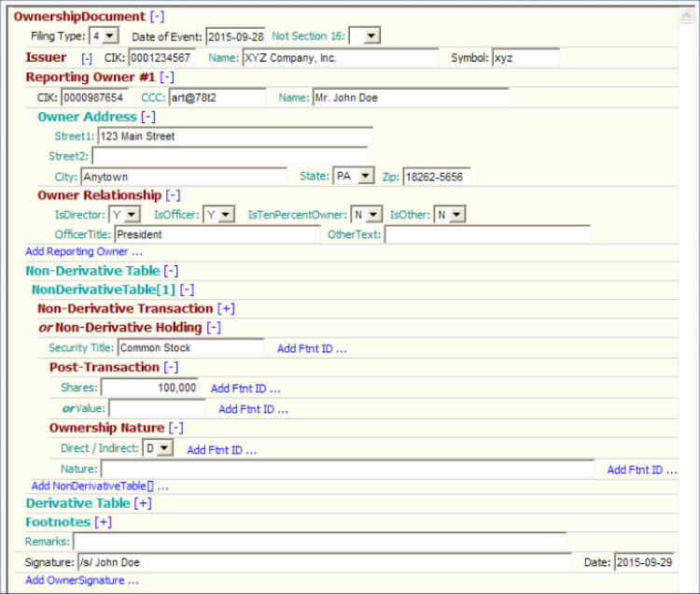
Task: Collapse Non-Derivative Holding section
Action: click(214, 328)
